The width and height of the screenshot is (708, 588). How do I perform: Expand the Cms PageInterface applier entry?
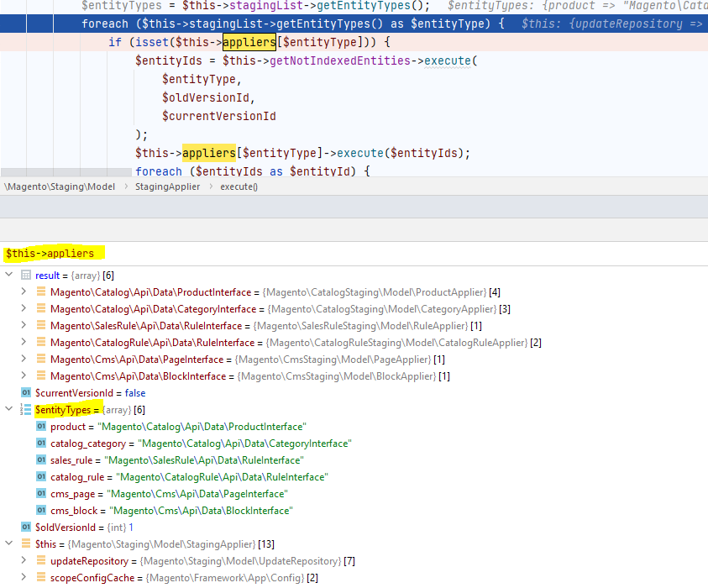pyautogui.click(x=24, y=360)
